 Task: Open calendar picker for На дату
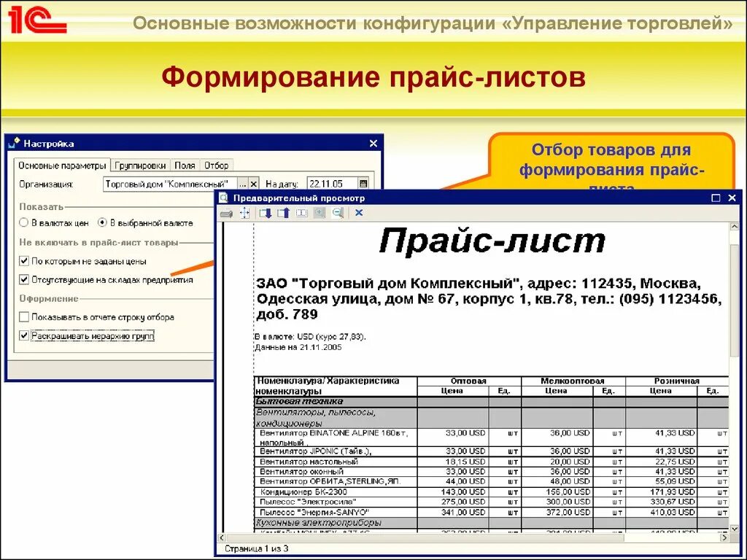point(363,184)
